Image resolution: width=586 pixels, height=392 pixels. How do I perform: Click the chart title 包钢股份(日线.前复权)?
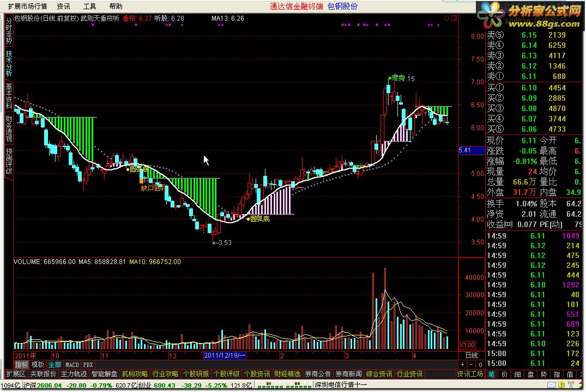(47, 19)
